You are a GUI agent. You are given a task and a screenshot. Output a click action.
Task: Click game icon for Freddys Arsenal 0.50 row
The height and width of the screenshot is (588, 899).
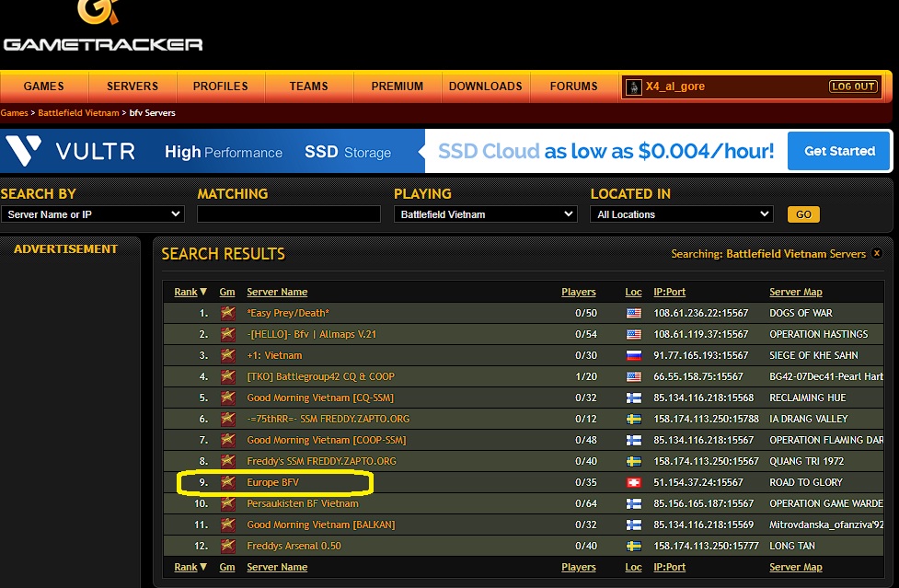227,547
